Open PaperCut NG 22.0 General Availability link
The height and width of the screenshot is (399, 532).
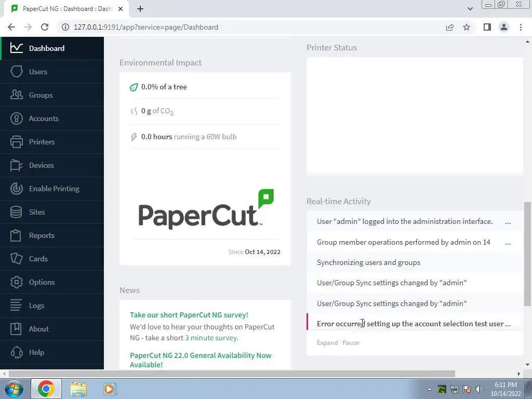pos(201,360)
